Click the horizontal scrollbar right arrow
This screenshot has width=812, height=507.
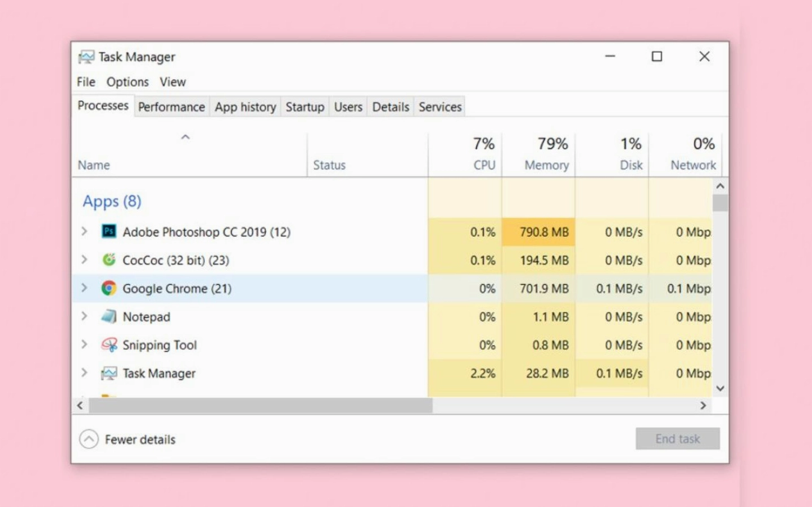pos(703,405)
